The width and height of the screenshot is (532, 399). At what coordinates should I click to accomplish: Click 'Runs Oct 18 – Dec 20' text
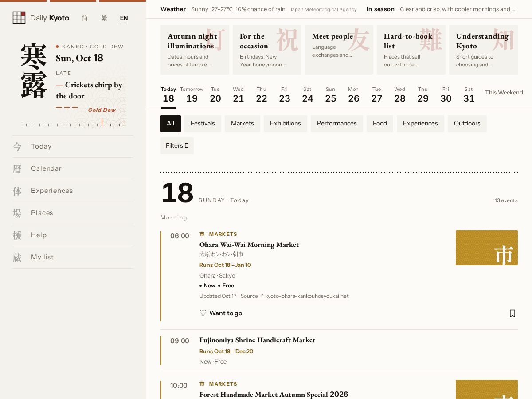click(x=226, y=352)
